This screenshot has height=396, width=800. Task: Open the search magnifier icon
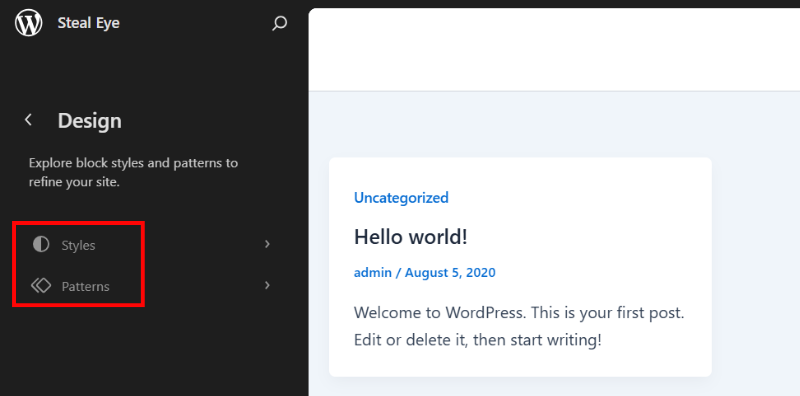tap(280, 23)
